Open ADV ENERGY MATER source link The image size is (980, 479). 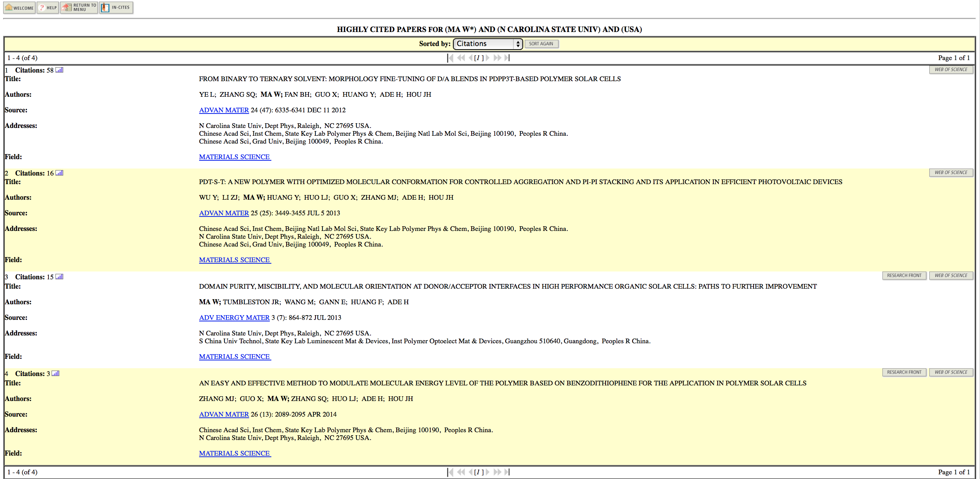pyautogui.click(x=234, y=318)
